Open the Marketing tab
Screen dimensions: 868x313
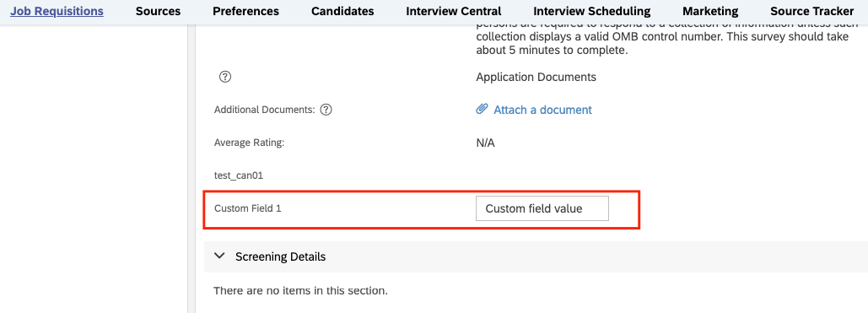click(x=710, y=11)
